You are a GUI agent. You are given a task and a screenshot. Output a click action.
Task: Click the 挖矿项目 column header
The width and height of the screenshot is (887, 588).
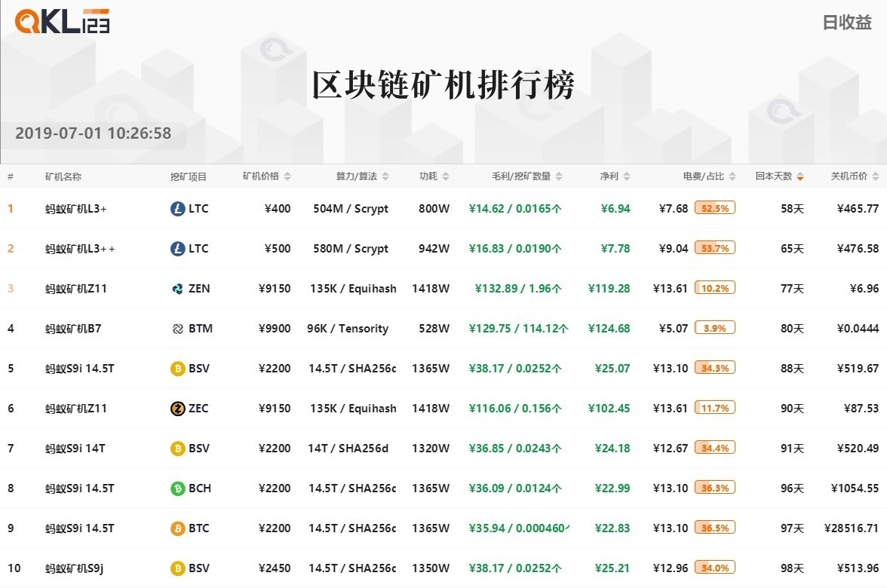pos(189,176)
